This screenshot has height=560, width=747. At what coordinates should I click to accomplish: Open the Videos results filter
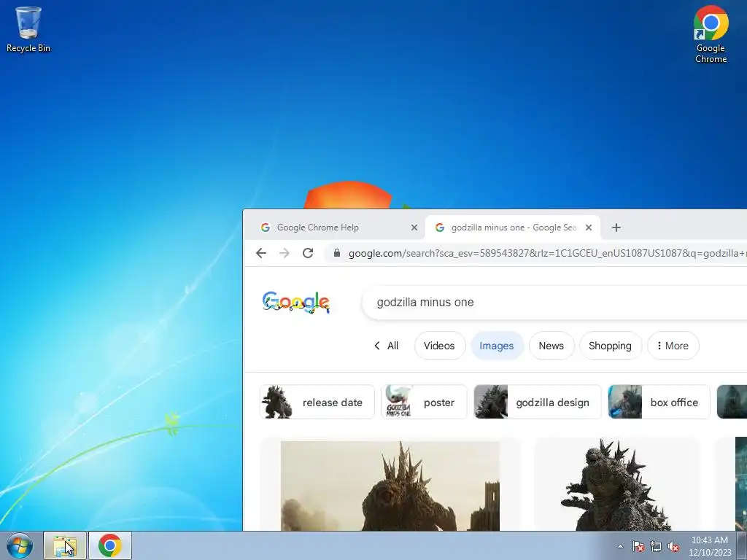(439, 346)
